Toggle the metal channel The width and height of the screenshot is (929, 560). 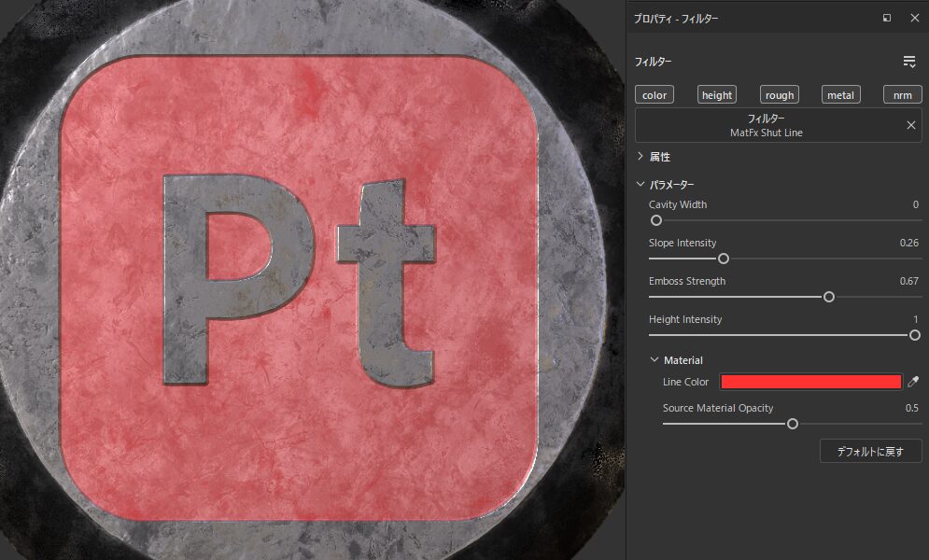[840, 94]
